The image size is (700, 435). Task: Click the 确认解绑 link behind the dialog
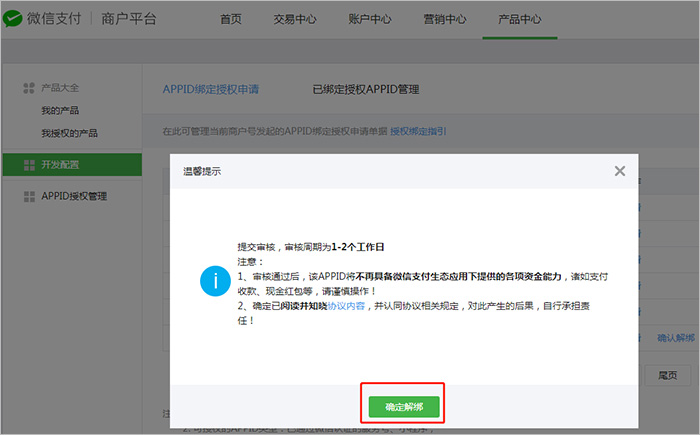(675, 338)
